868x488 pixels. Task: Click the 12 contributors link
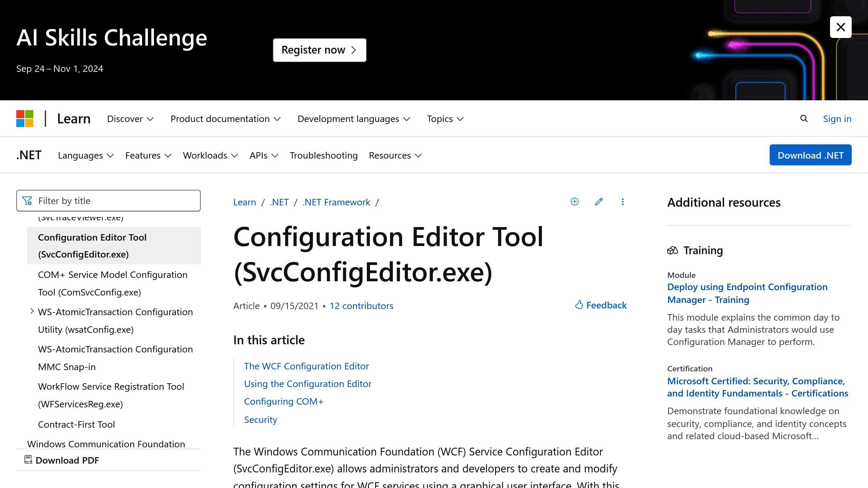pos(361,305)
